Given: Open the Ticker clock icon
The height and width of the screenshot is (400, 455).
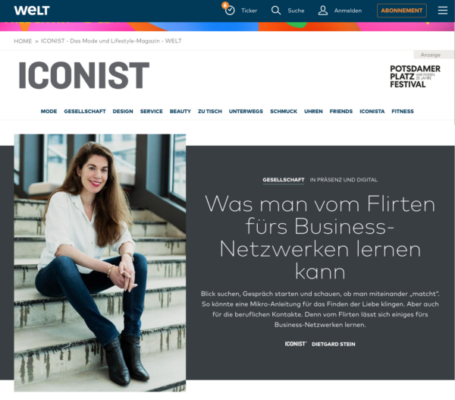Looking at the screenshot, I should [230, 10].
